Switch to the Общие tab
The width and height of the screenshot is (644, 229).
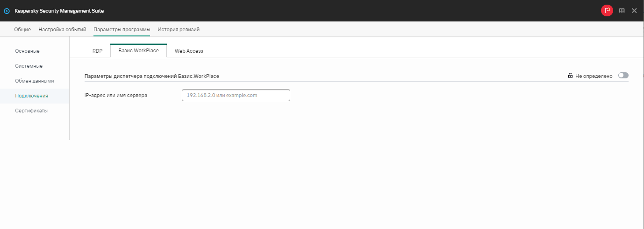22,29
